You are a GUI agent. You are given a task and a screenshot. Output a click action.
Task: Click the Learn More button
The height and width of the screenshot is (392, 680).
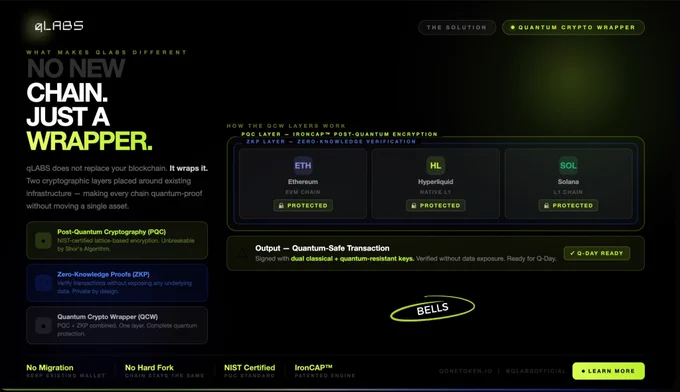(608, 371)
